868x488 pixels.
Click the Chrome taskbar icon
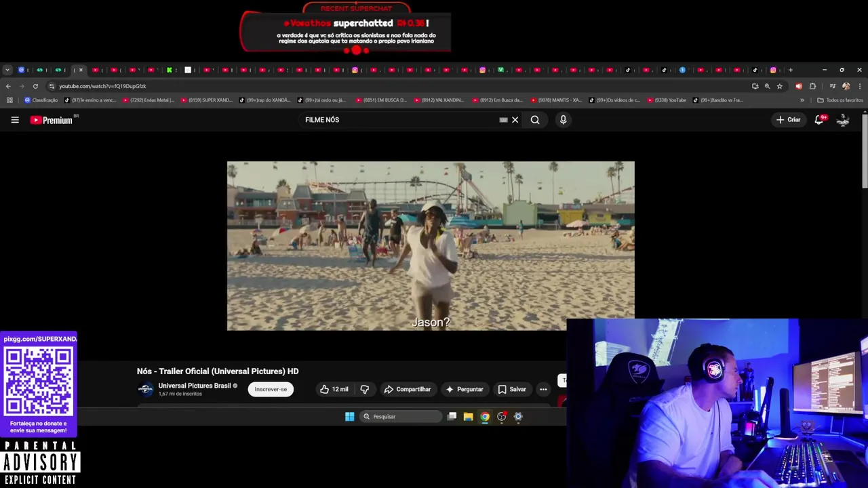click(485, 417)
